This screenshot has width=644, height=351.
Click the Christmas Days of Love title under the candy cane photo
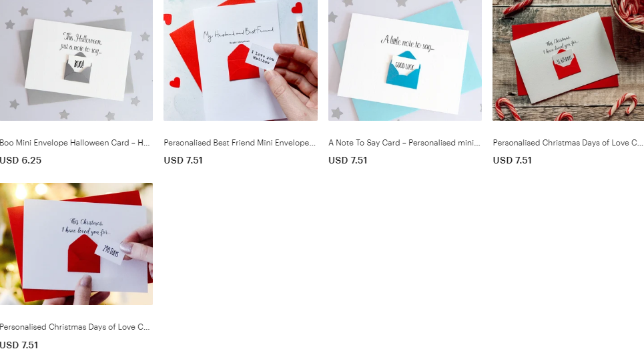tap(568, 143)
